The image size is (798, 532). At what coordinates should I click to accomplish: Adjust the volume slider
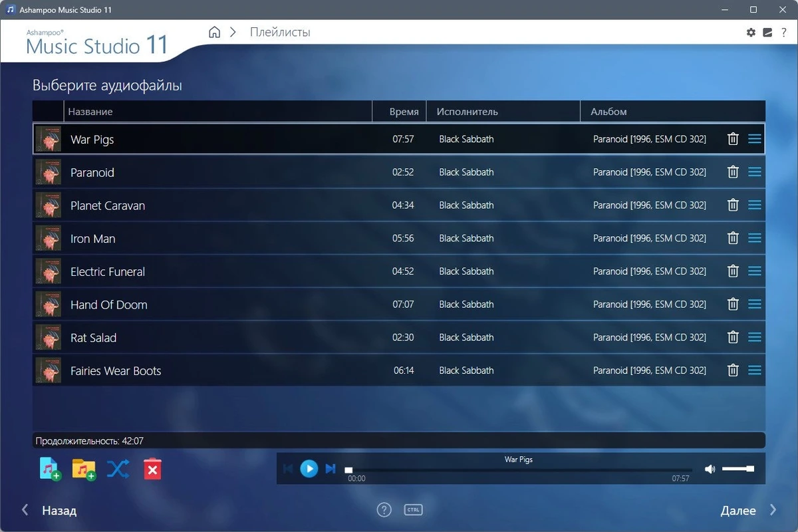tap(738, 469)
